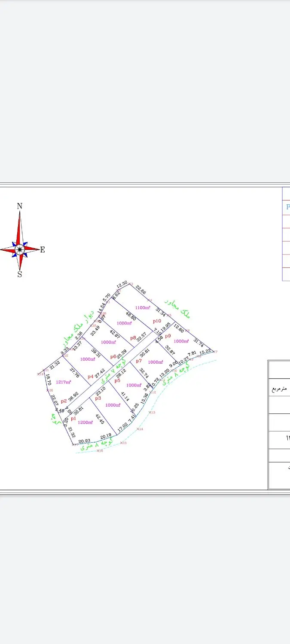Click the 32.74 dimension value
Viewport: 290px width, 644px height.
tap(144, 374)
